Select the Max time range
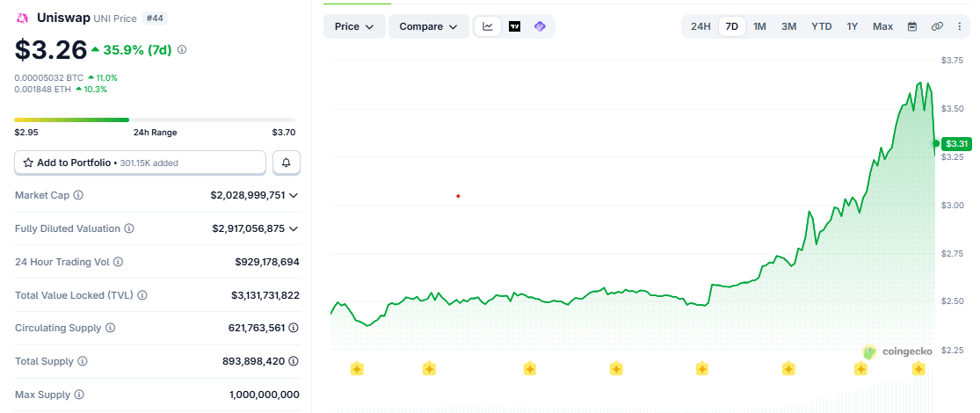Image resolution: width=980 pixels, height=413 pixels. click(x=883, y=26)
